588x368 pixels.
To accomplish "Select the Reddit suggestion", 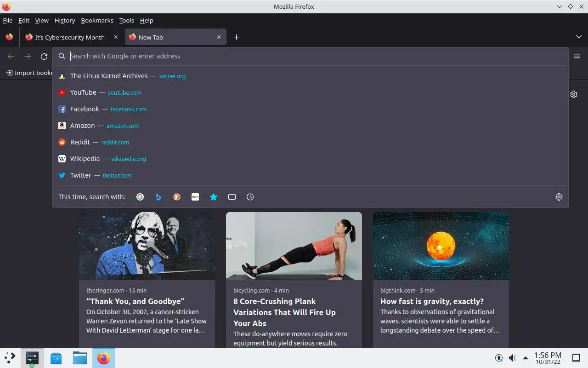I will tap(310, 142).
